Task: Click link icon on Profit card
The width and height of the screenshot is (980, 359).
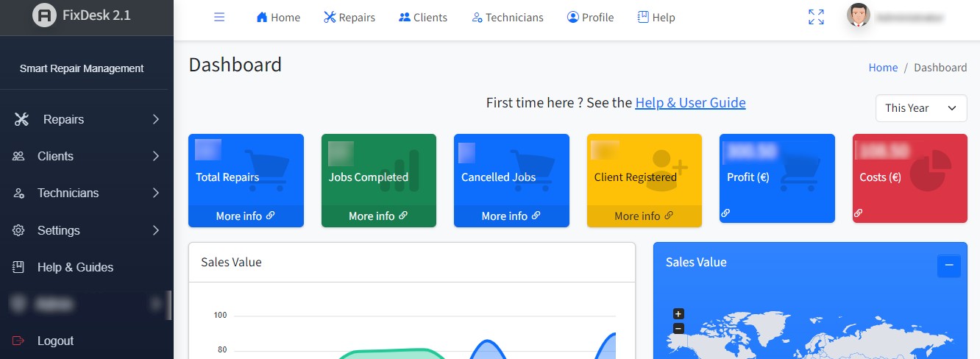Action: point(725,213)
